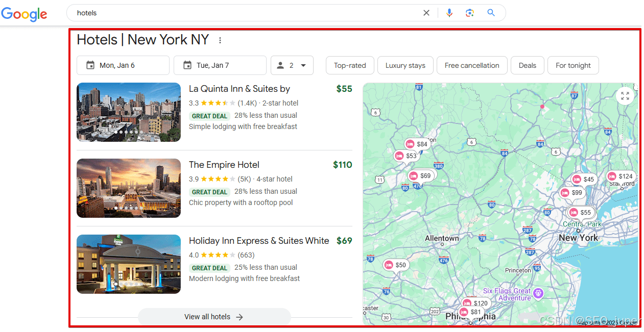The height and width of the screenshot is (332, 644).
Task: Apply the For tonight filter
Action: click(573, 65)
